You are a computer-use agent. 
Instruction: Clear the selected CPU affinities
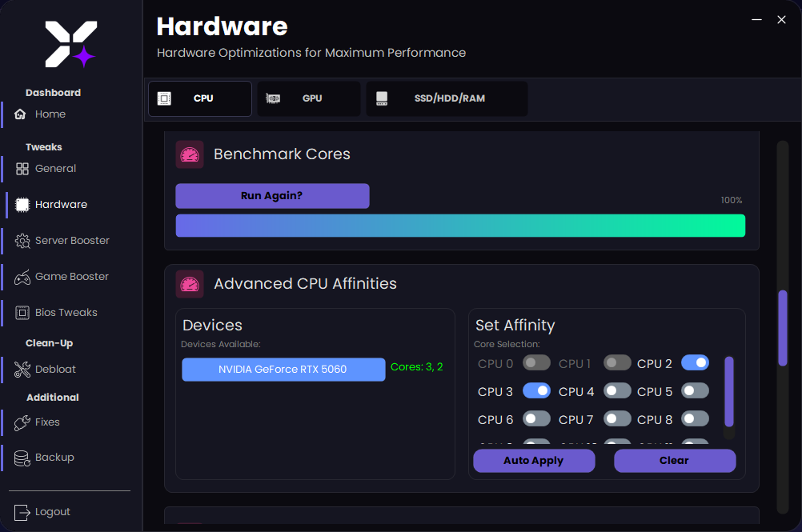pyautogui.click(x=675, y=461)
